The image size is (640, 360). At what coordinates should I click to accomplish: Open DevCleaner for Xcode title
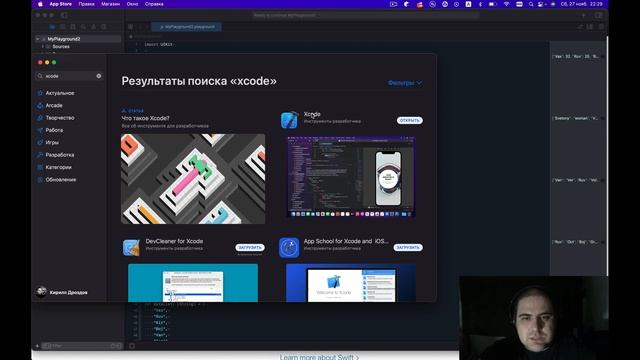coord(174,241)
